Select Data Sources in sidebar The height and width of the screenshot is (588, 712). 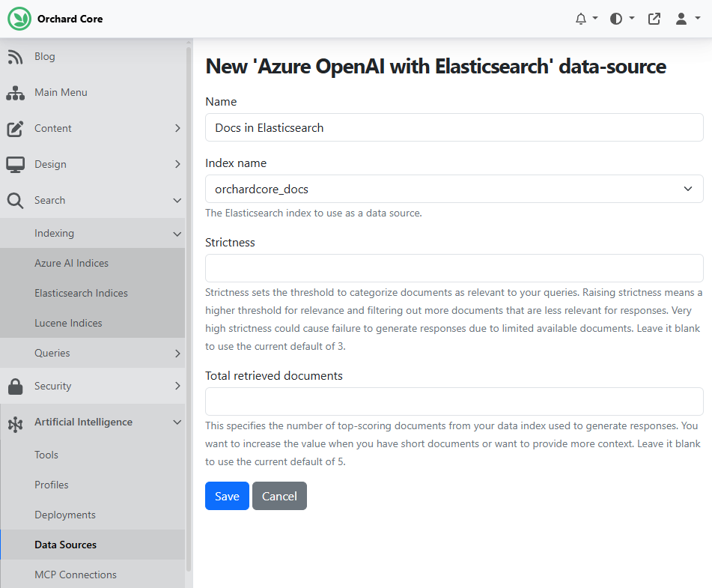tap(65, 545)
